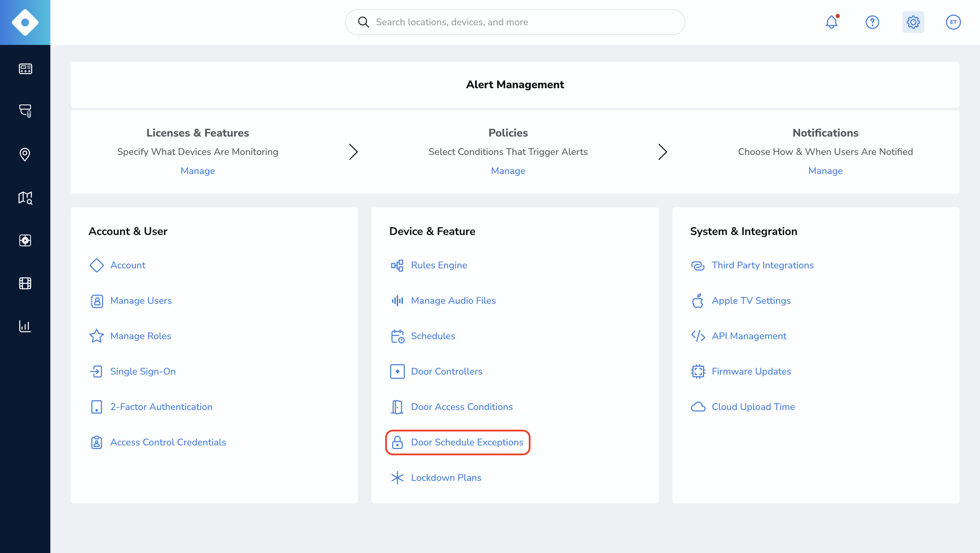Screen dimensions: 980x553
Task: Click the Manage Audio Files waveform icon
Action: point(397,301)
